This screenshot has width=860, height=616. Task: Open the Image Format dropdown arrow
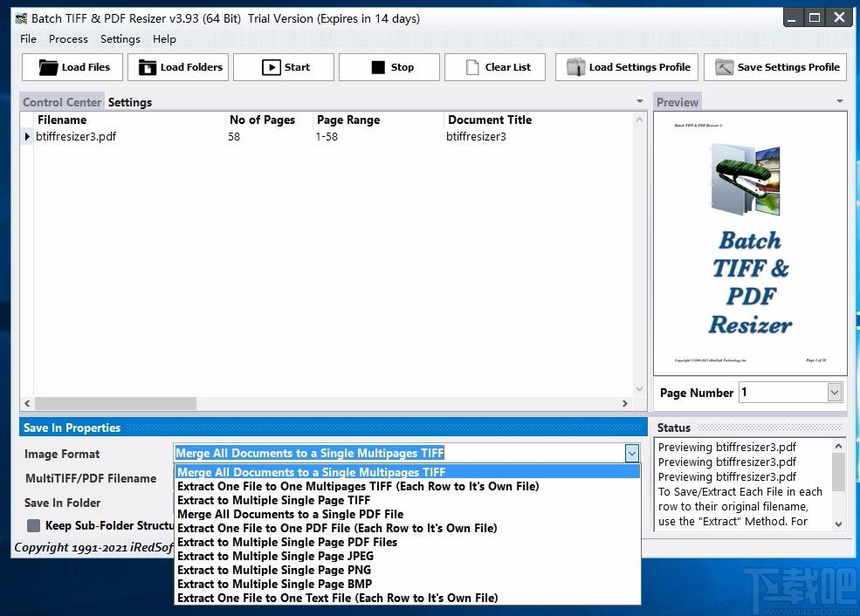(632, 453)
